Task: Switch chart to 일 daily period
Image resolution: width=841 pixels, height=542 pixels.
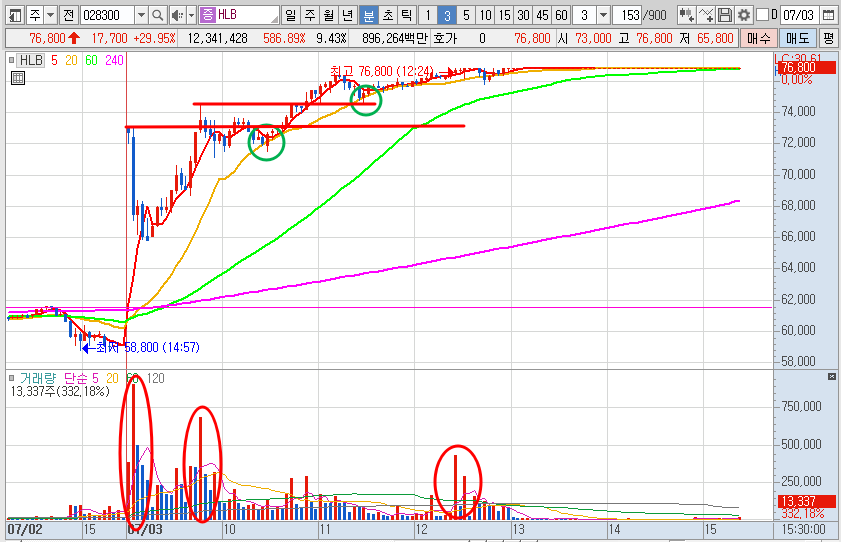Action: (x=290, y=15)
